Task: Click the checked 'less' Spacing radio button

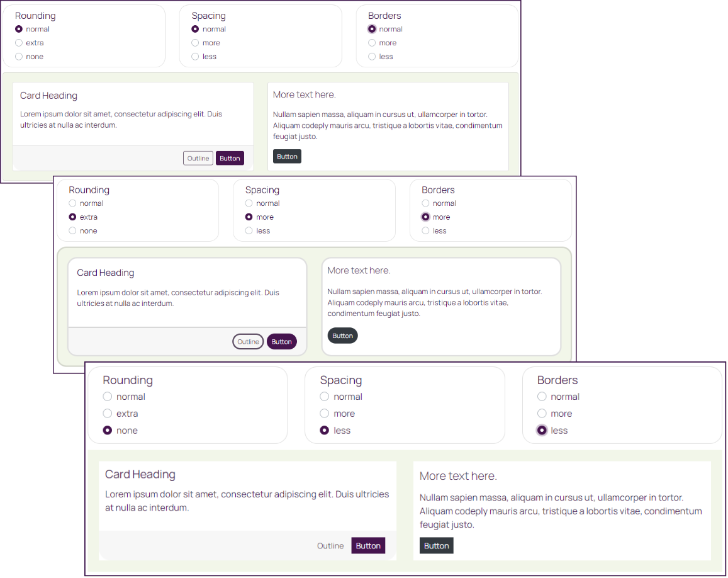Action: [x=325, y=431]
